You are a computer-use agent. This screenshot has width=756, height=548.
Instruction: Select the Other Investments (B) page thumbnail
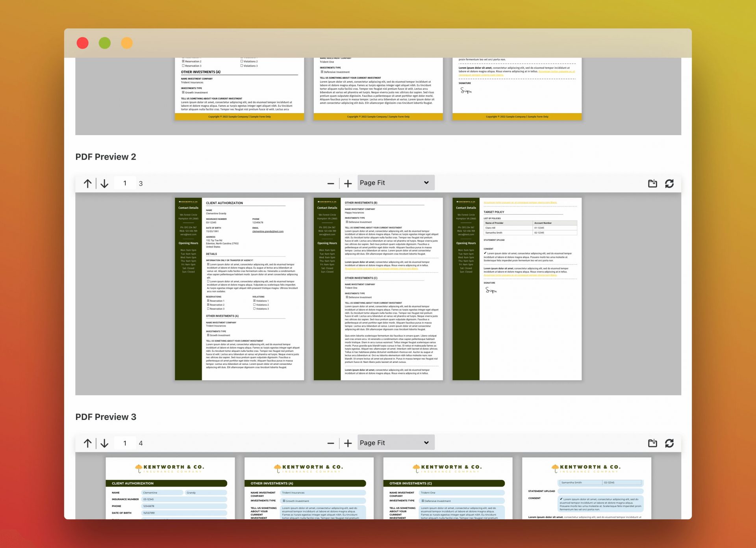[378, 289]
